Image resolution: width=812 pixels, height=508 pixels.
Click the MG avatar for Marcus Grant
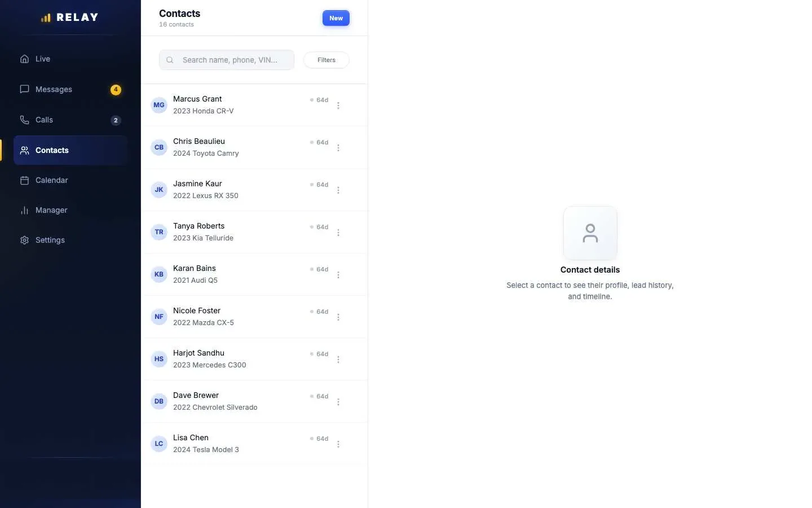coord(159,105)
